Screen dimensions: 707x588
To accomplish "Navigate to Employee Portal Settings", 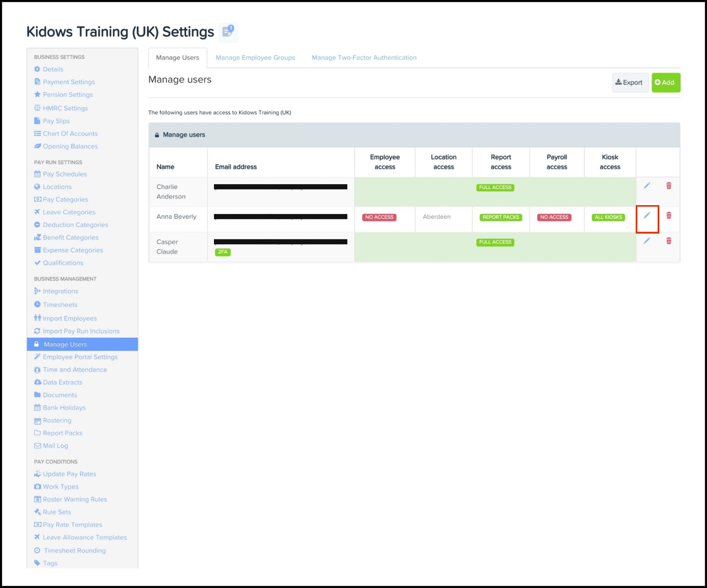I will pos(80,357).
